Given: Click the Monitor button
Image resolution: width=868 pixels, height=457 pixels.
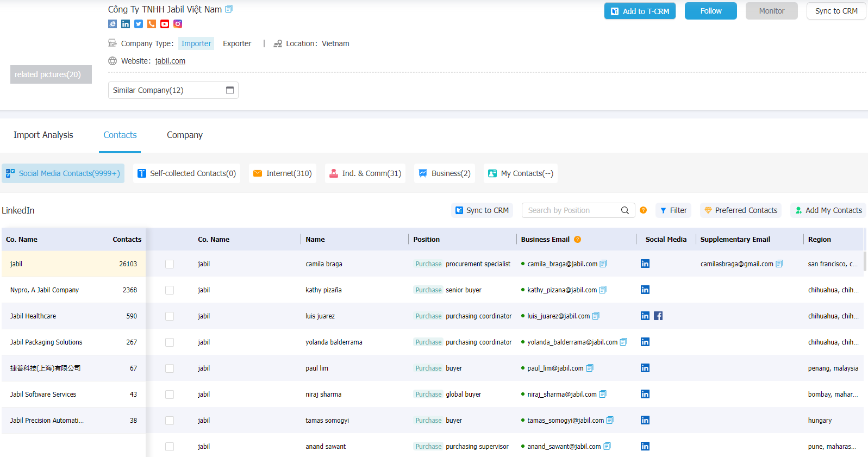Looking at the screenshot, I should coord(772,11).
